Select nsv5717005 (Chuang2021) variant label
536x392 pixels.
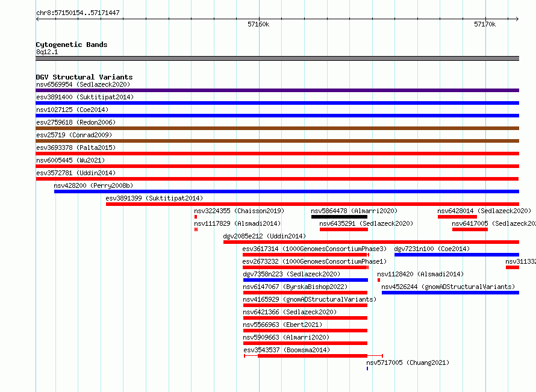click(x=408, y=362)
